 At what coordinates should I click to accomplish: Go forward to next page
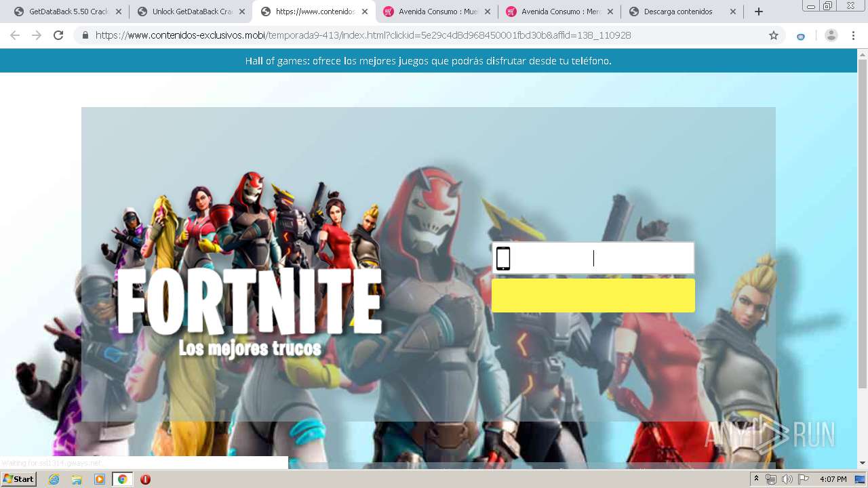pos(37,35)
